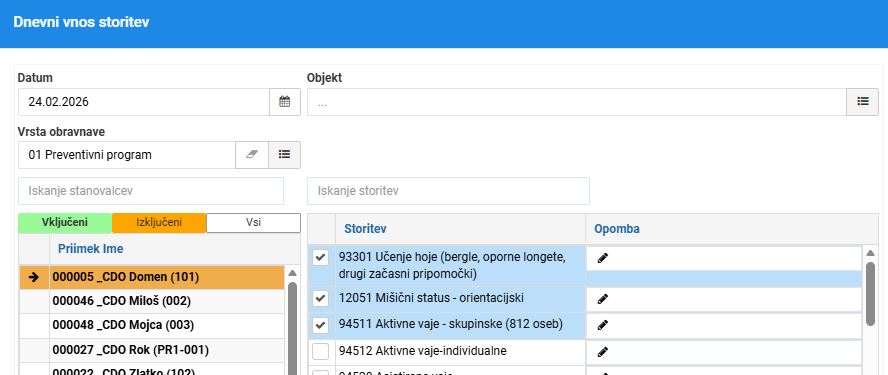This screenshot has height=375, width=888.
Task: Click 93301 Učenje hoje service text
Action: click(x=452, y=266)
